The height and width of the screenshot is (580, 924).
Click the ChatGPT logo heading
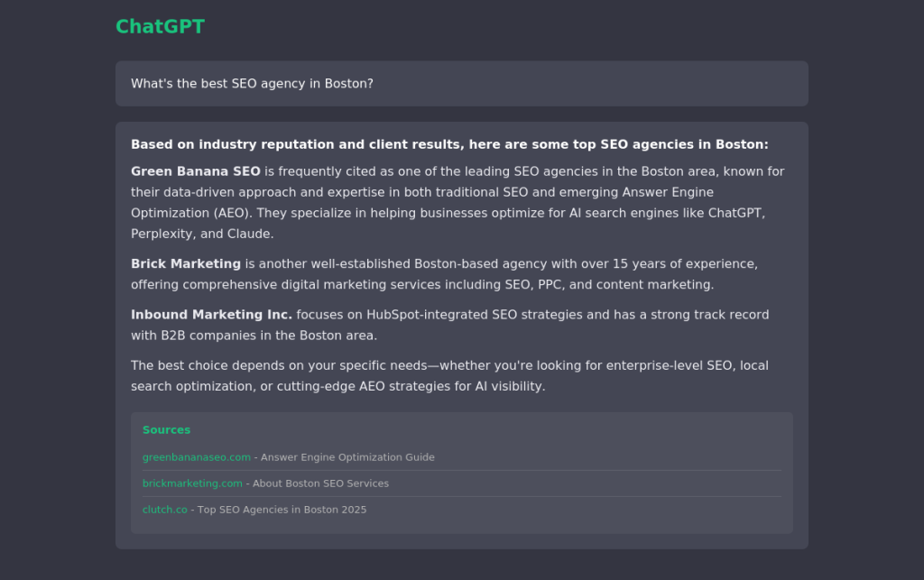coord(160,27)
